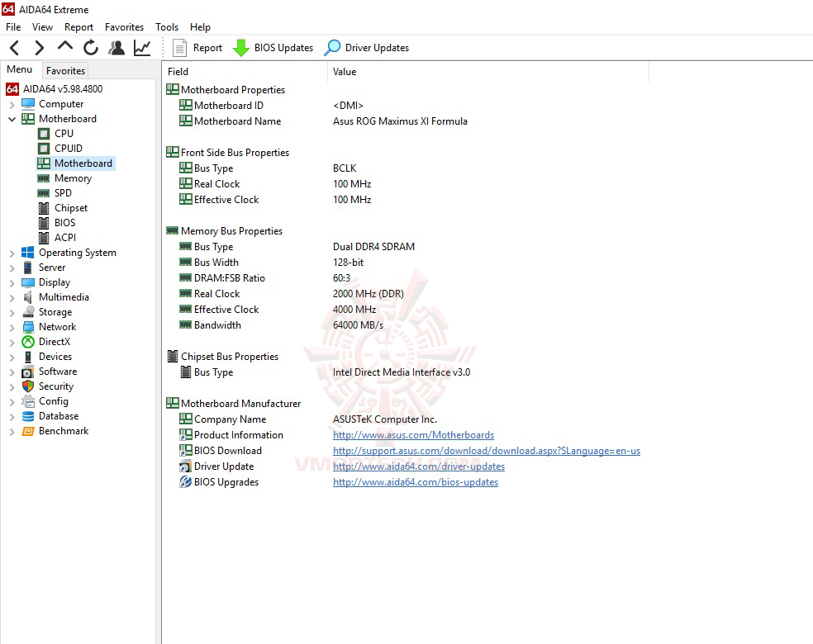Screen dimensions: 813x644
Task: Click the BIOS Updates toolbar button
Action: [x=273, y=48]
